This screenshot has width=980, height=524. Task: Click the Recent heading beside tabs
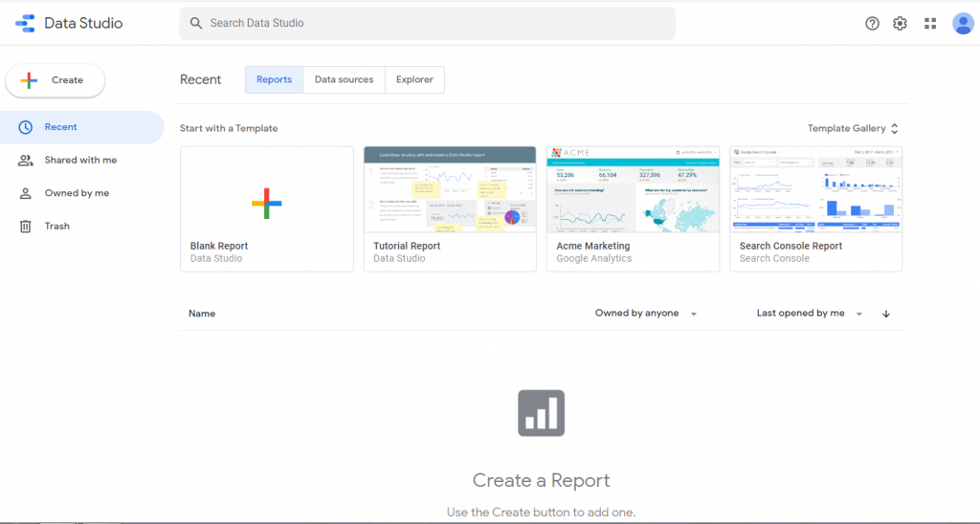[x=201, y=79]
